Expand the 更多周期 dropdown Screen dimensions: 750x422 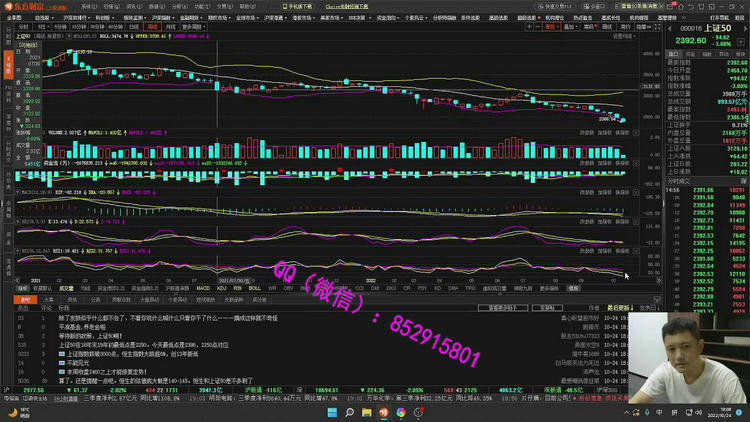click(x=191, y=28)
